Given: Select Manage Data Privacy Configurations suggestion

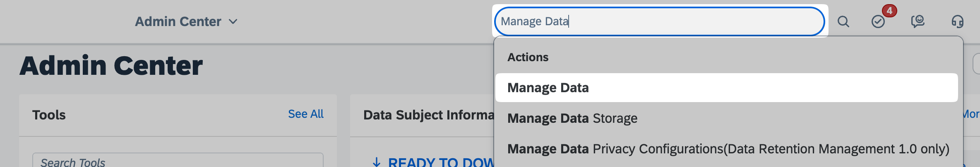Looking at the screenshot, I should [728, 149].
